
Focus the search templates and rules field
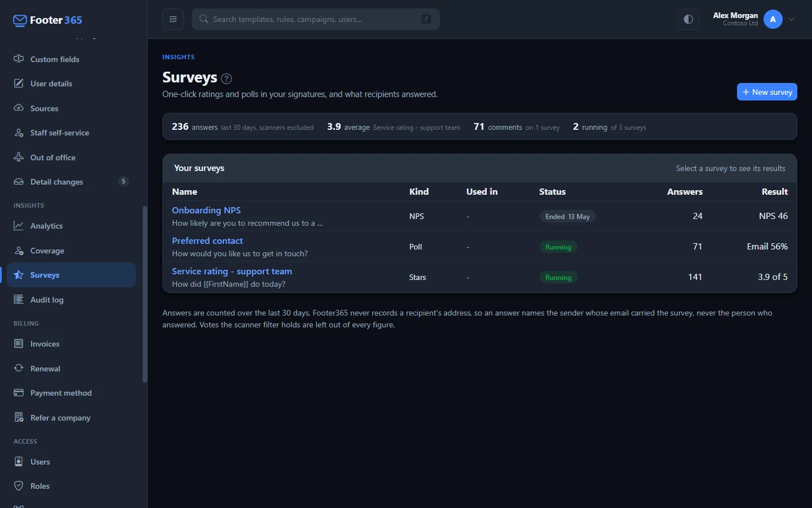[316, 19]
